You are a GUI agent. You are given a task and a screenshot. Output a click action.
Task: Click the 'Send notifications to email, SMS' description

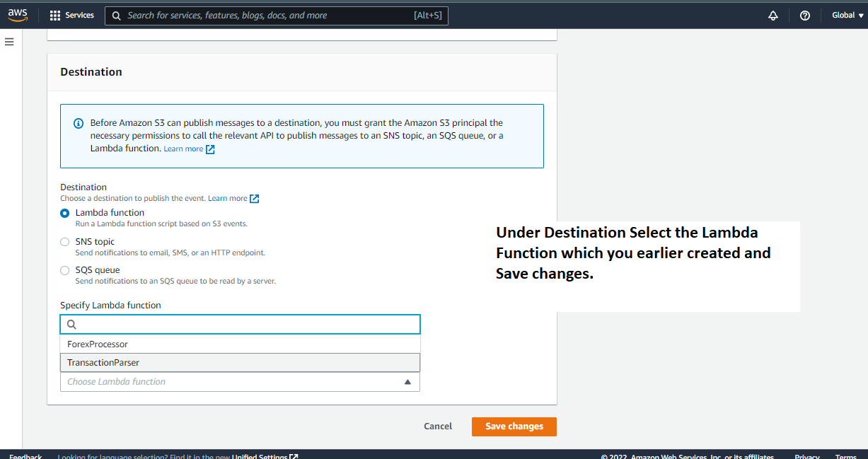point(170,252)
